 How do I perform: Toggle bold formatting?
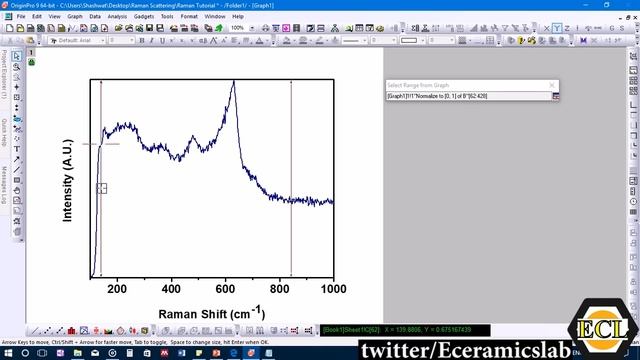142,40
